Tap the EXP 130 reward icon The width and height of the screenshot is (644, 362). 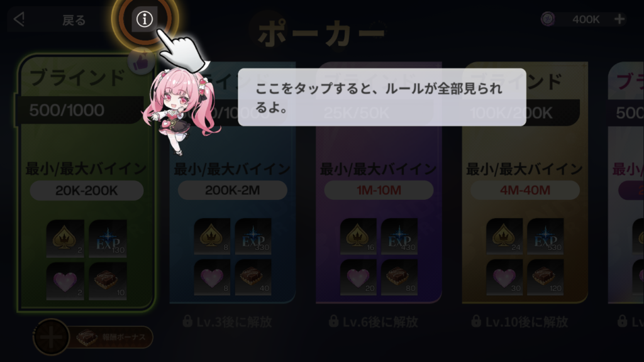pos(108,238)
